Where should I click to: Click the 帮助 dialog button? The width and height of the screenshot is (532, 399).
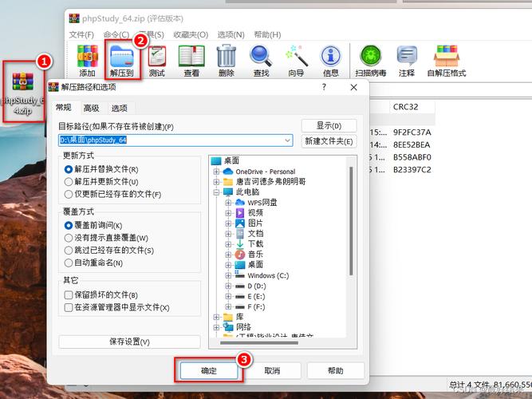pyautogui.click(x=336, y=370)
